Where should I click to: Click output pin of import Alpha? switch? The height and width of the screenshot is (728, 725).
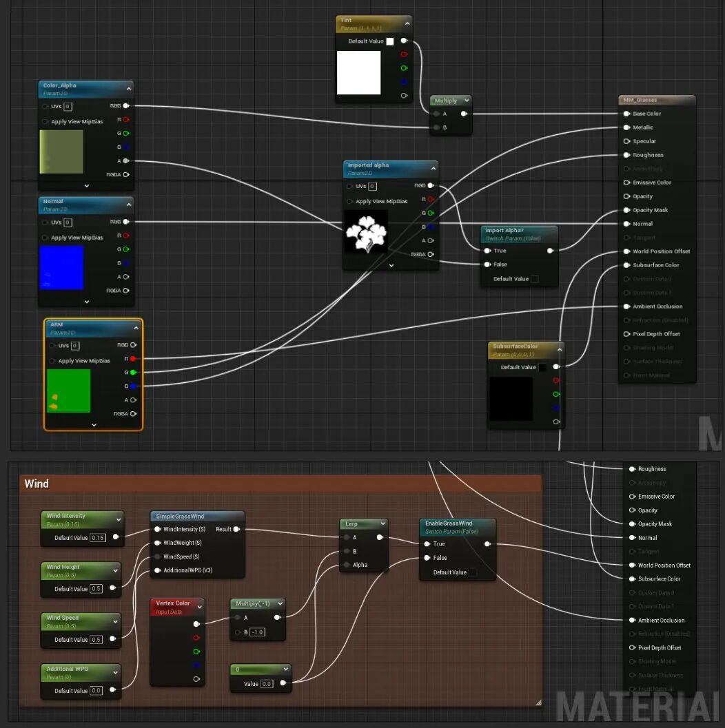(551, 251)
